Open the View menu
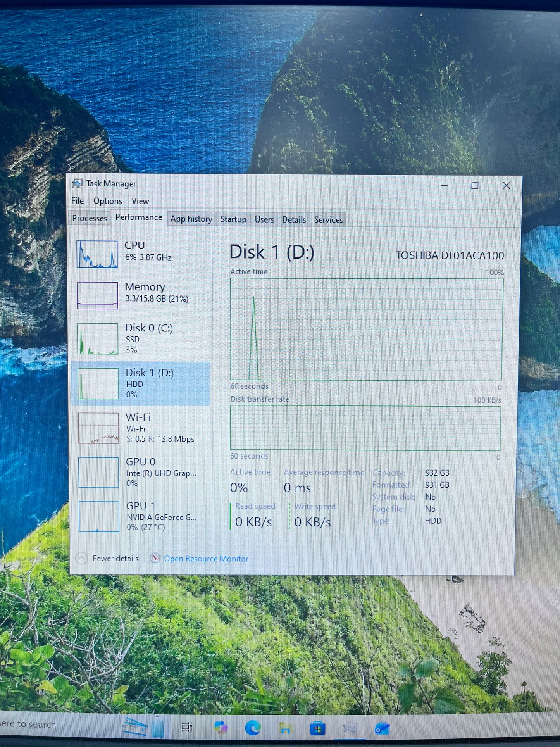 click(x=140, y=201)
